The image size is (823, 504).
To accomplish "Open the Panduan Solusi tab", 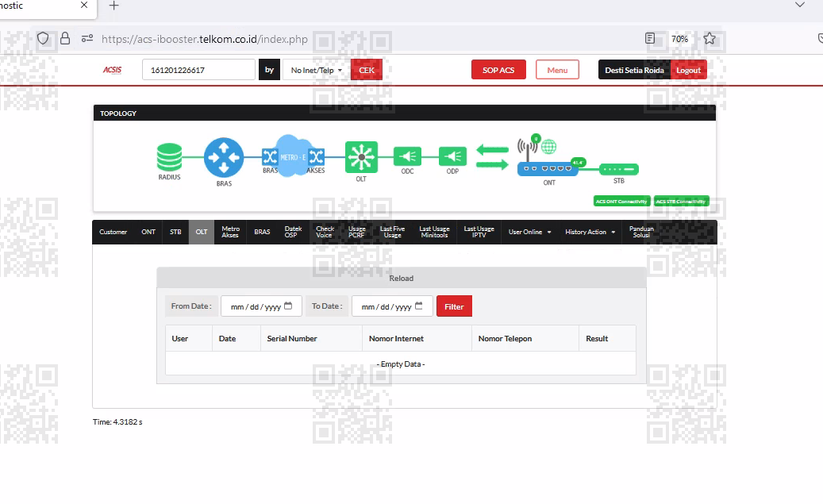I will (x=641, y=232).
